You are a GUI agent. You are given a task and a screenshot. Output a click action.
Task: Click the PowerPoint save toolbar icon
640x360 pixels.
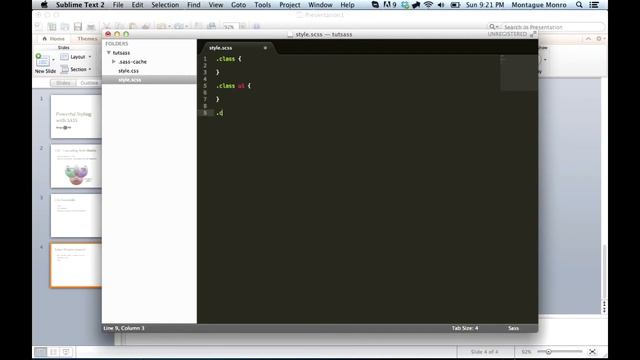tap(78, 27)
